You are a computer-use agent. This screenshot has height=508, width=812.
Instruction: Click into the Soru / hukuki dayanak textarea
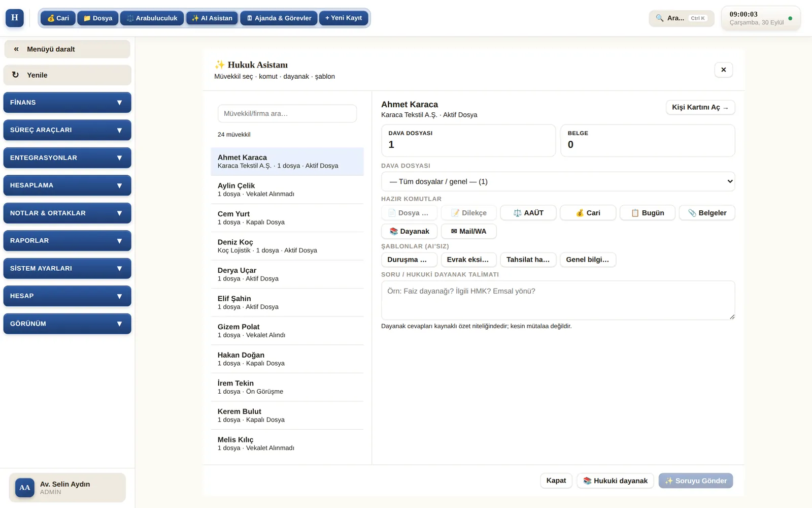(558, 300)
